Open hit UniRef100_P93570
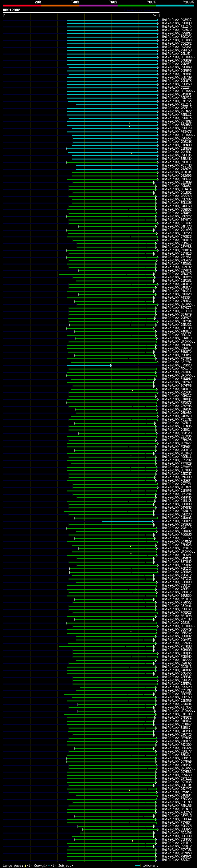197x868 pixels. click(176, 30)
